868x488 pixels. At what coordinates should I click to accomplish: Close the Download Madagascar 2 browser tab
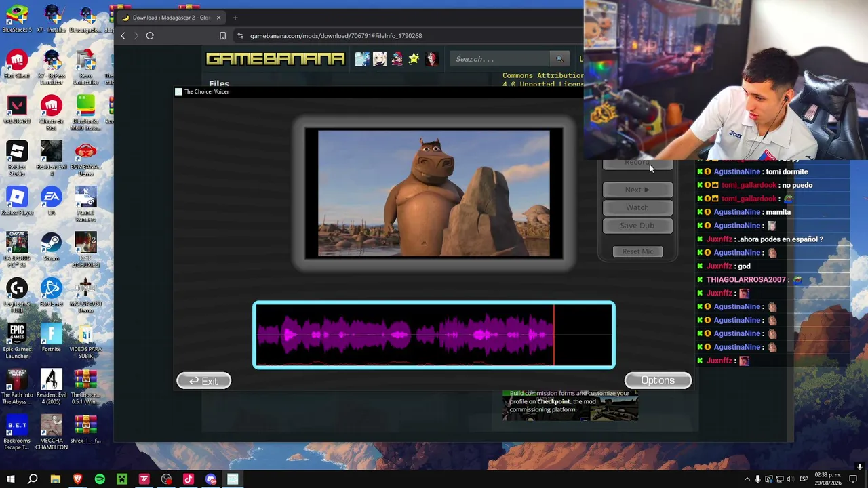(218, 18)
